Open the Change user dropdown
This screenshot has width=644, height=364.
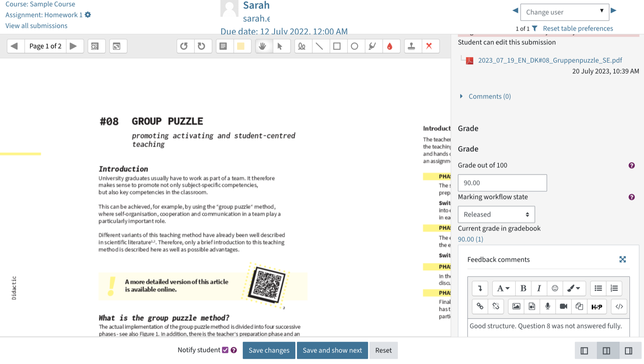pyautogui.click(x=565, y=12)
